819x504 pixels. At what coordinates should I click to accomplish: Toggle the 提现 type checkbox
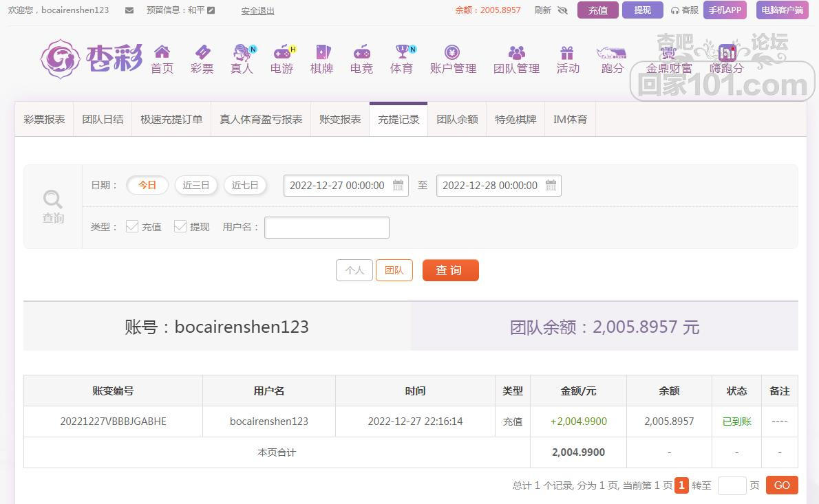click(180, 226)
